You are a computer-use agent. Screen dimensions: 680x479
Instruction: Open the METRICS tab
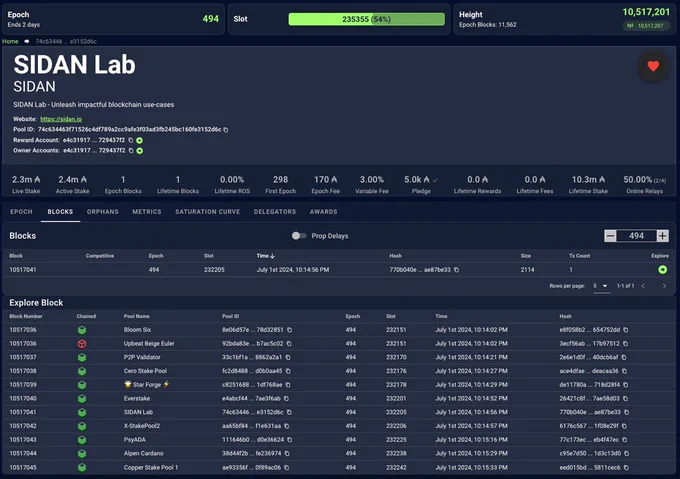(x=147, y=212)
